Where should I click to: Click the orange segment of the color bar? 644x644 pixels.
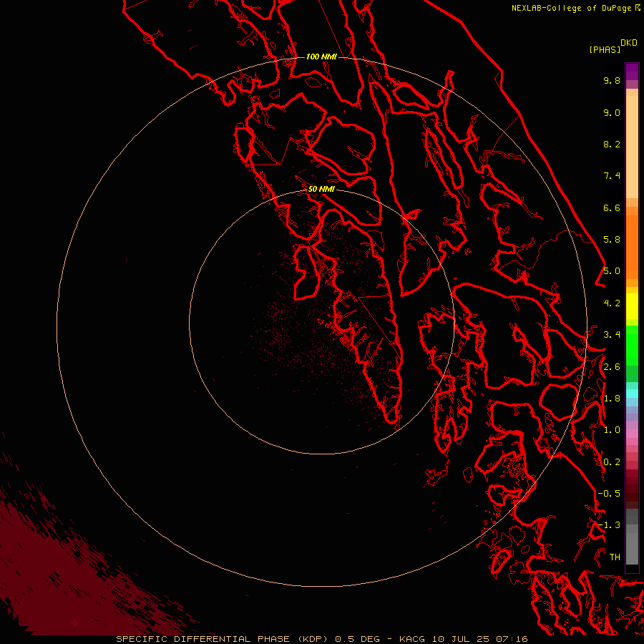(632, 246)
